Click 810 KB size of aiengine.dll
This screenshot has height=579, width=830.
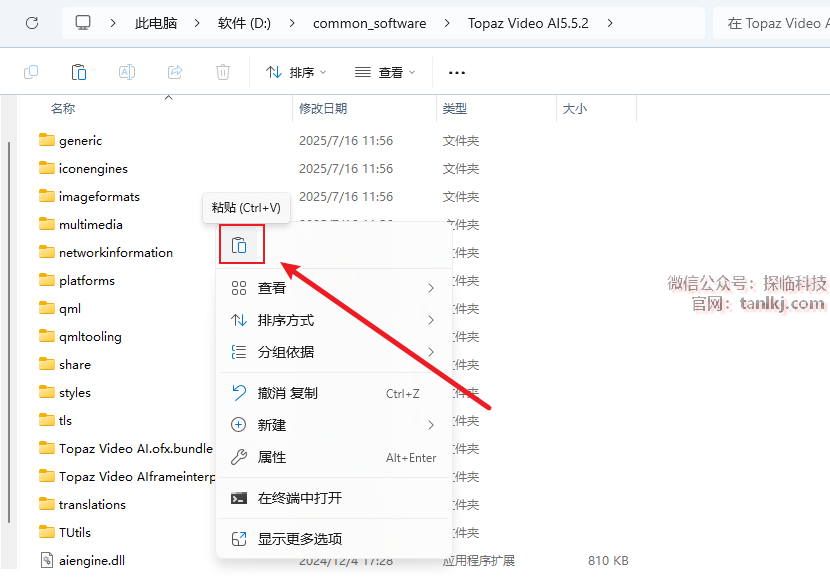[608, 560]
